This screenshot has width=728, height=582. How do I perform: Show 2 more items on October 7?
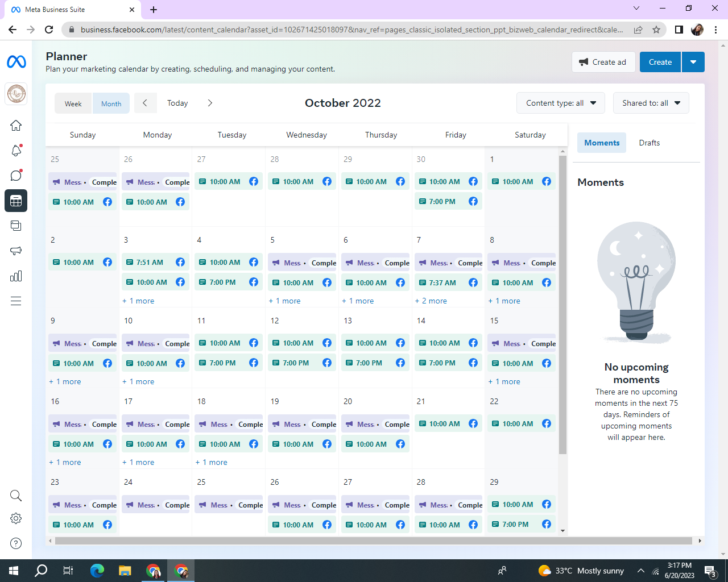[431, 301]
